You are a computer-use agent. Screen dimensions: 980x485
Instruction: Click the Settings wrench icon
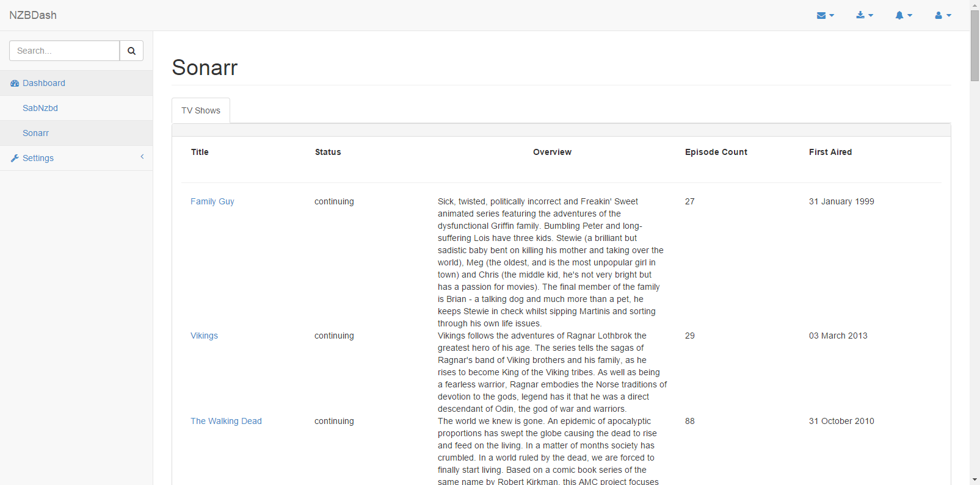click(15, 159)
